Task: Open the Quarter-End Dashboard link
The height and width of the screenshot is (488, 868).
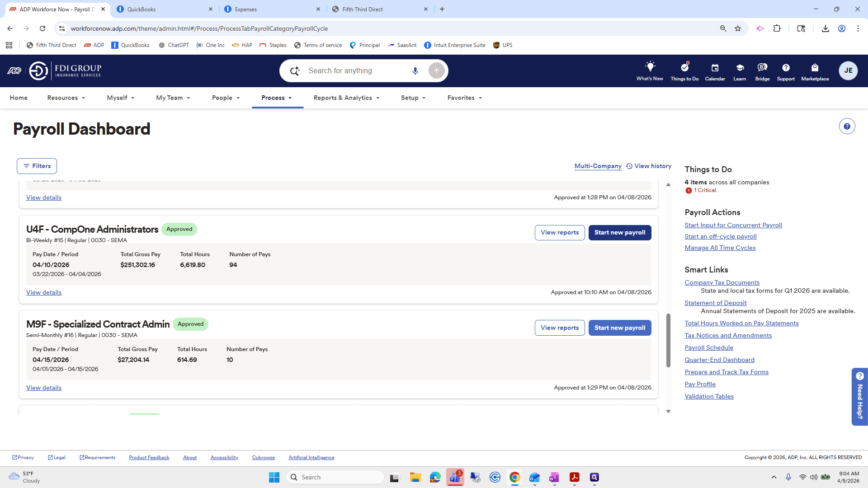Action: tap(719, 360)
